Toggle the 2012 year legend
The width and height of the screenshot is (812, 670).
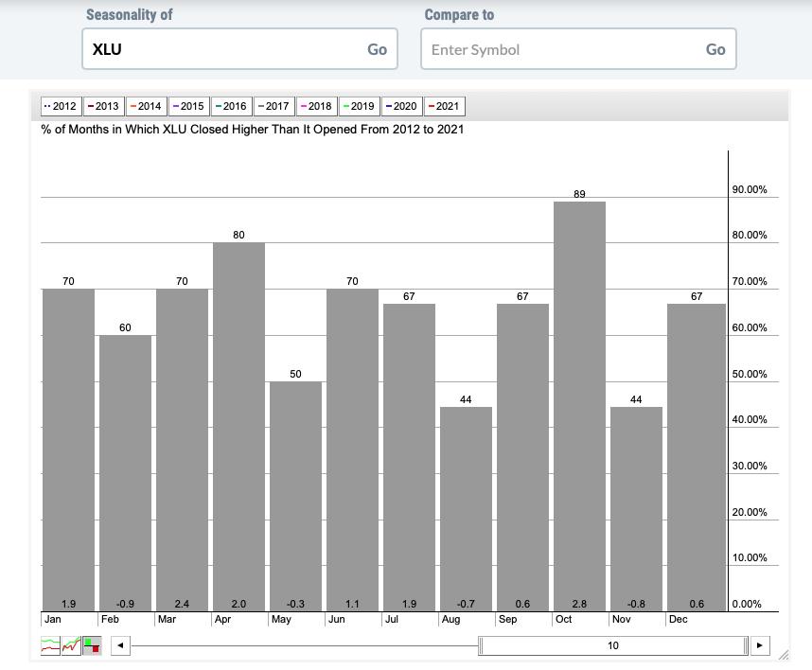62,106
